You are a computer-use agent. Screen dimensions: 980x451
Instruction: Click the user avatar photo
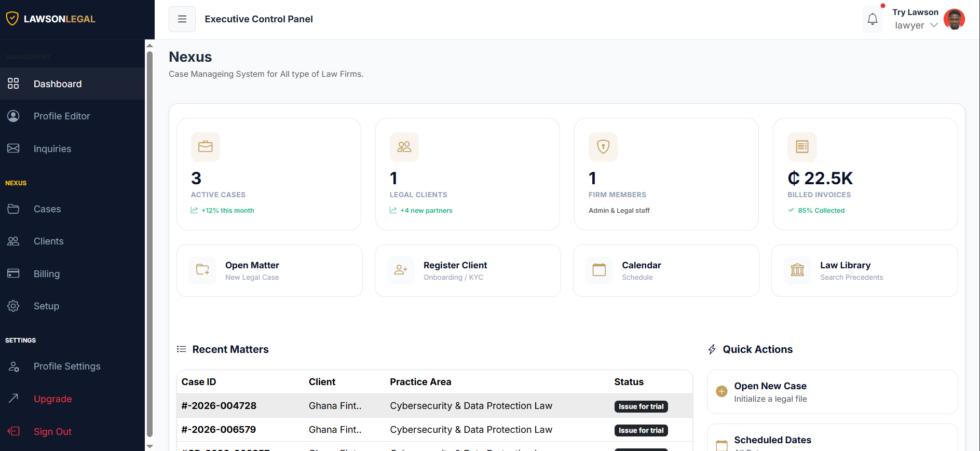[x=954, y=19]
